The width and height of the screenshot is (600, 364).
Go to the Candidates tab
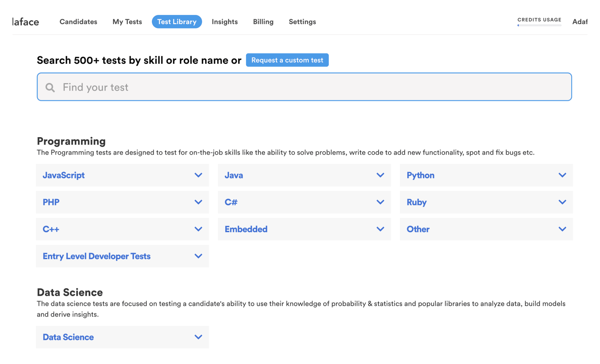[78, 22]
